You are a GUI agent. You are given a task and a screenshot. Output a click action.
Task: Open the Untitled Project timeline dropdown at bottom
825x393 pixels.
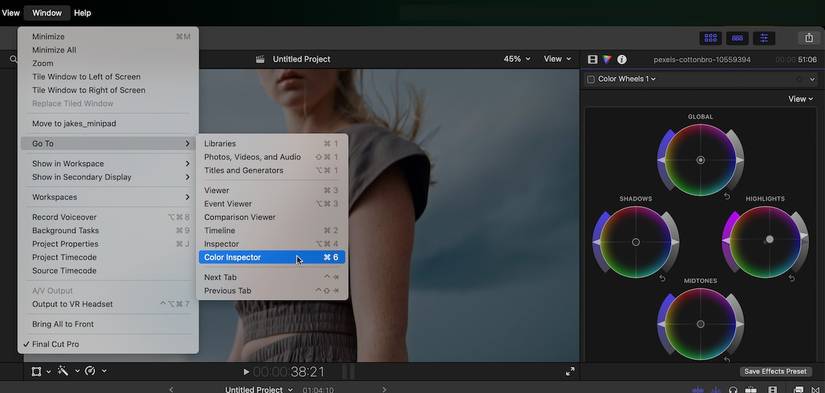click(x=259, y=389)
